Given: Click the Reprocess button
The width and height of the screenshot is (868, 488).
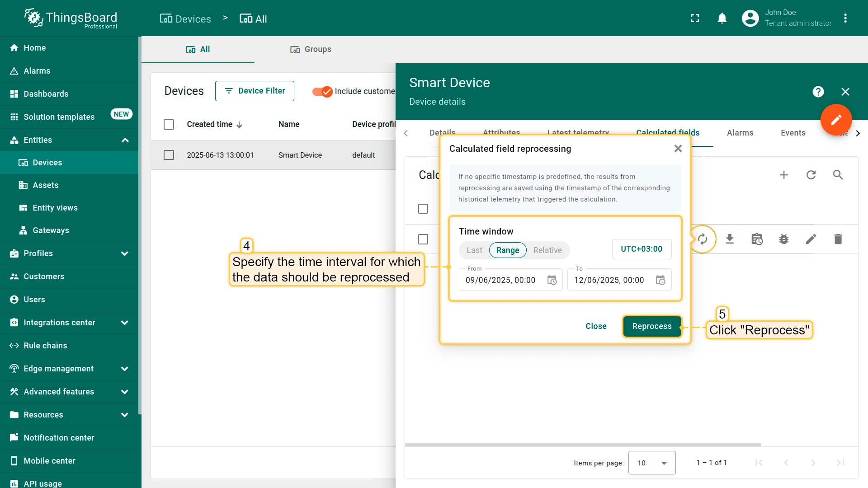Looking at the screenshot, I should pyautogui.click(x=651, y=326).
